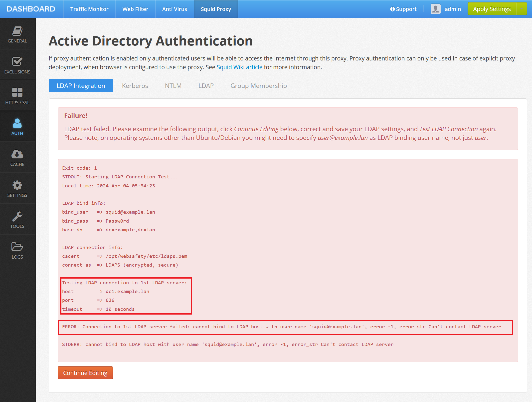Select the Auth user icon in sidebar
Screen dimensions: 532x402
click(17, 123)
